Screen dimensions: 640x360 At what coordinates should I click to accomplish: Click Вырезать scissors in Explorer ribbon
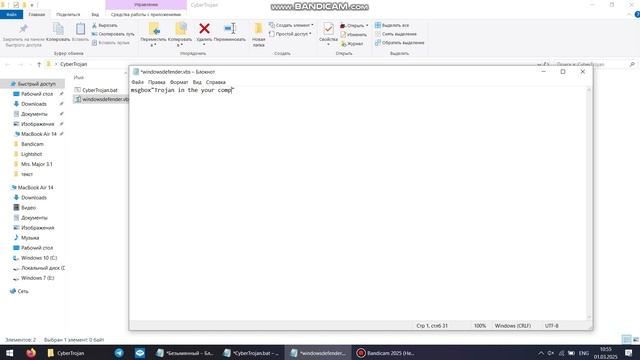(x=105, y=25)
